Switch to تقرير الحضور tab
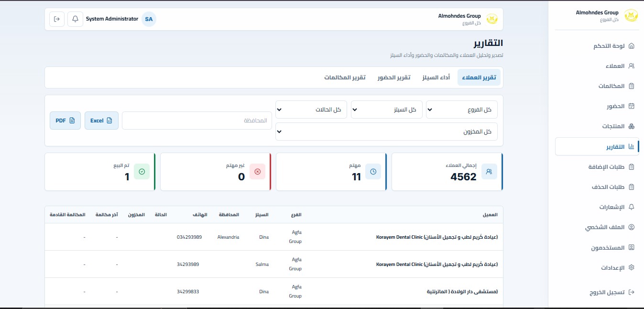 (393, 77)
